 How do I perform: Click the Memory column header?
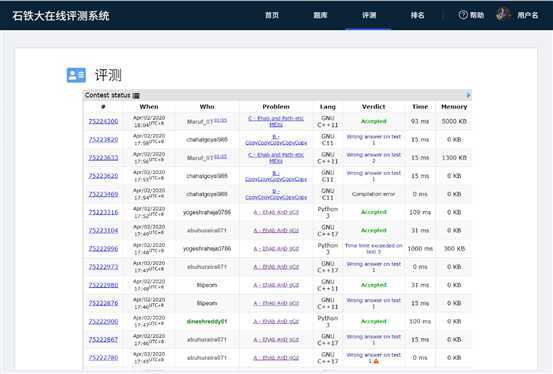click(454, 107)
